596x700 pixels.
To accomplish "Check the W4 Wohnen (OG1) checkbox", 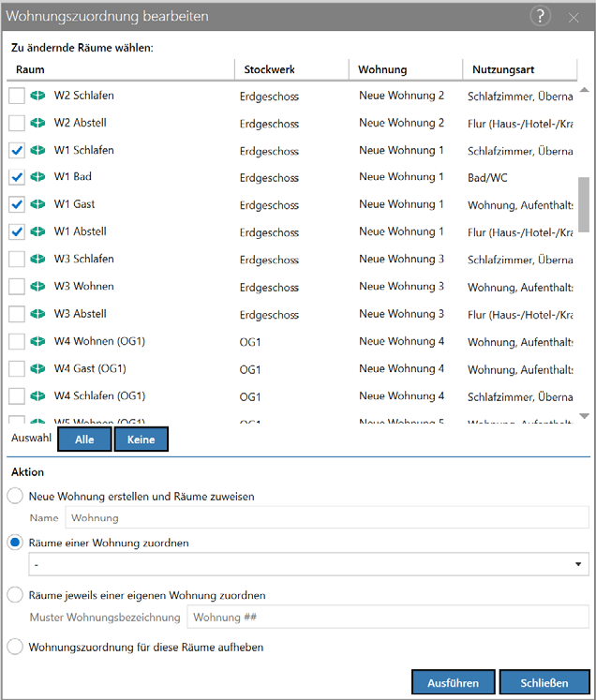I will 17,341.
